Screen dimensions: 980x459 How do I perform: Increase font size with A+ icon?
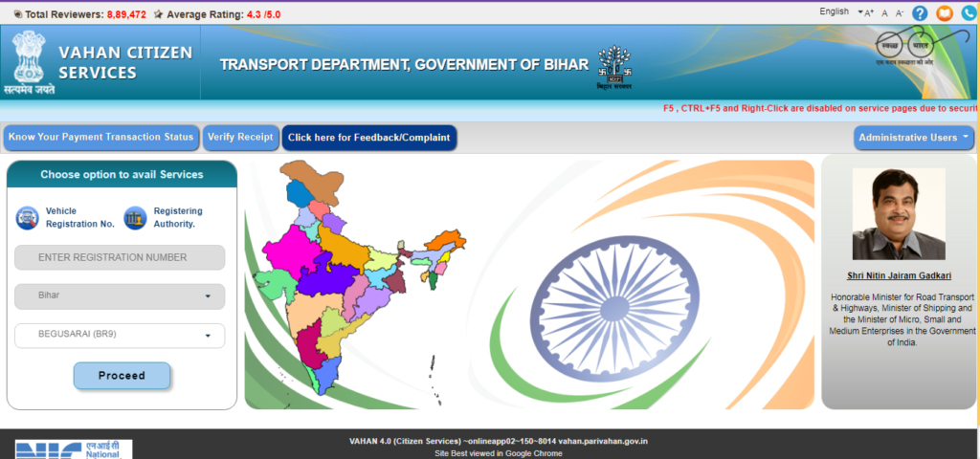[868, 13]
